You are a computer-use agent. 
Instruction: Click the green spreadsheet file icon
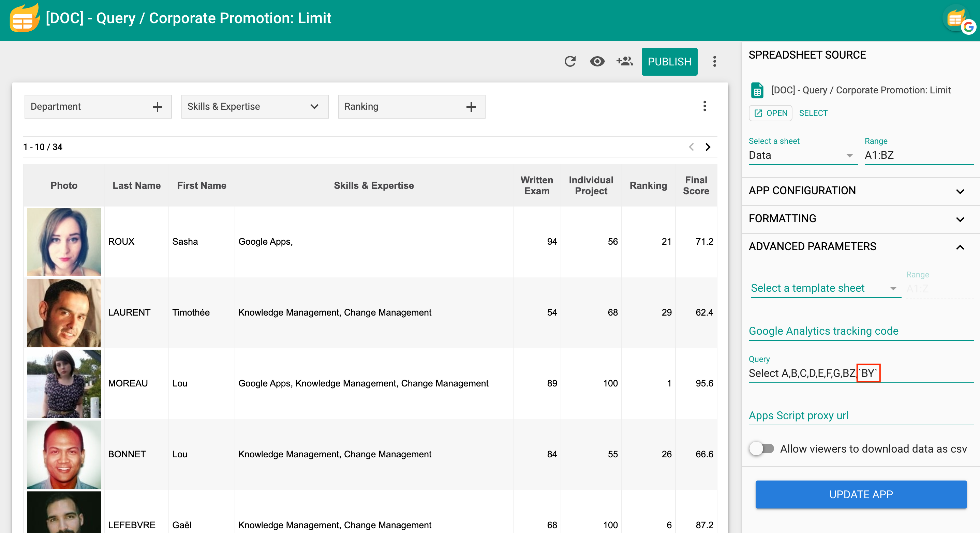coord(757,90)
